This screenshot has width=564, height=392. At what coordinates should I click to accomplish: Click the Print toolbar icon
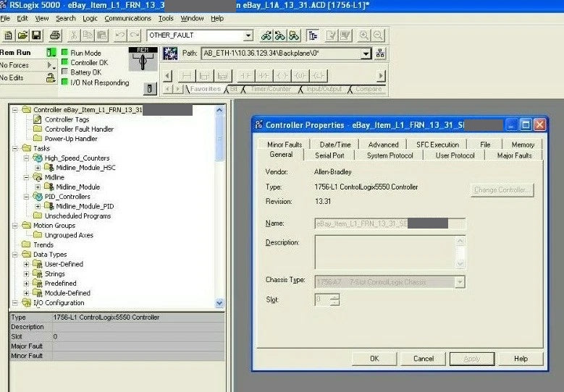pyautogui.click(x=55, y=35)
